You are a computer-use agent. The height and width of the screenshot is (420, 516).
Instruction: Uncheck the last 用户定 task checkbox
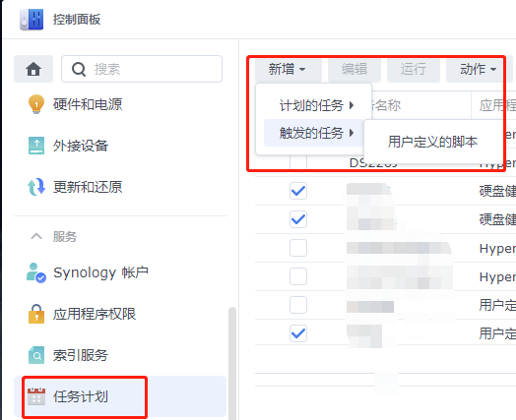coord(298,333)
